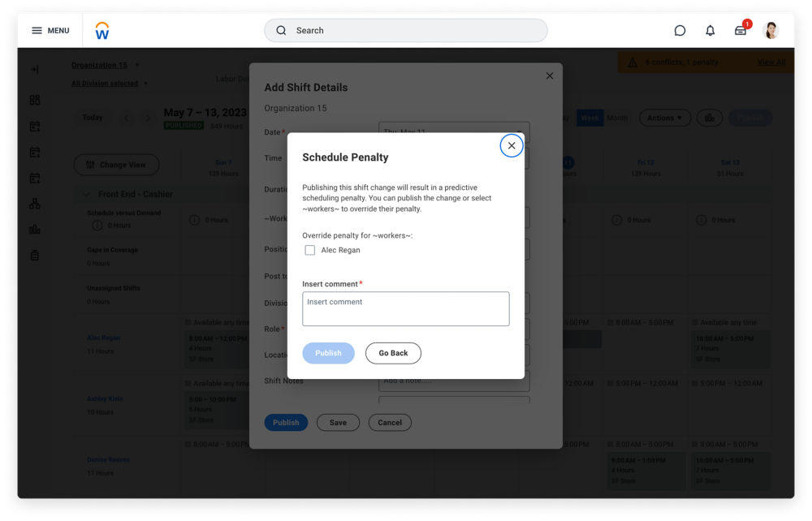Viewport: 812px width, 521px height.
Task: Open the chat messages icon
Action: (680, 31)
